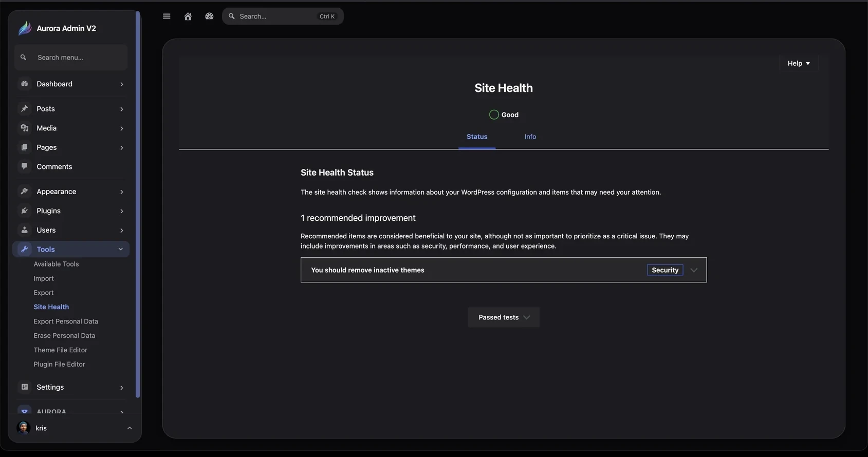The image size is (868, 457).
Task: Open Erase Personal Data
Action: (64, 336)
